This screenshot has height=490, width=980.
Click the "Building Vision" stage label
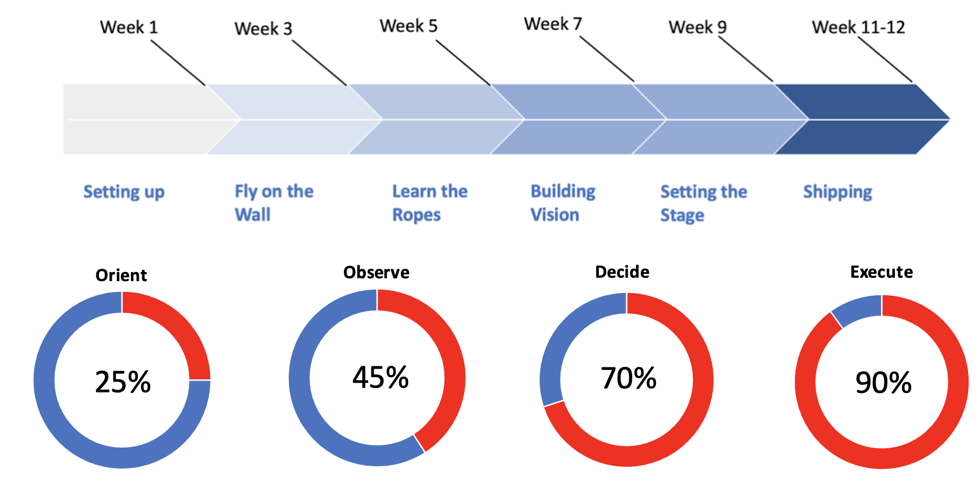[x=563, y=203]
